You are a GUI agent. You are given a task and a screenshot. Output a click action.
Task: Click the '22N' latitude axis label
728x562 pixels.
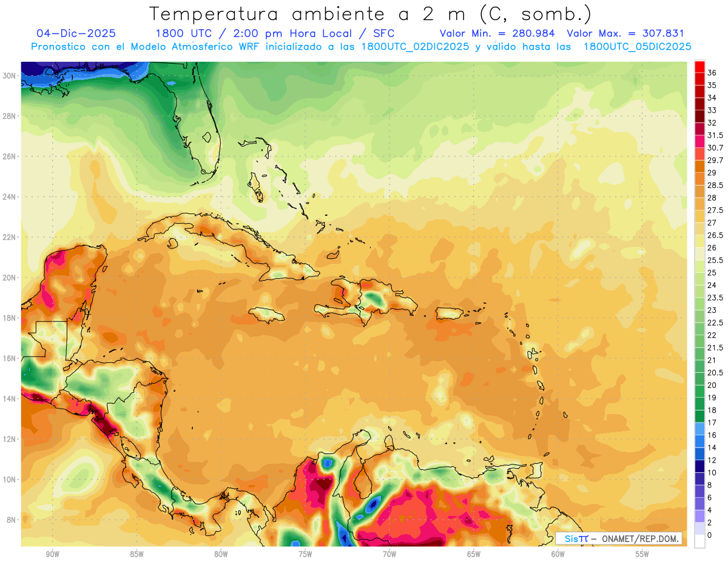(x=10, y=237)
